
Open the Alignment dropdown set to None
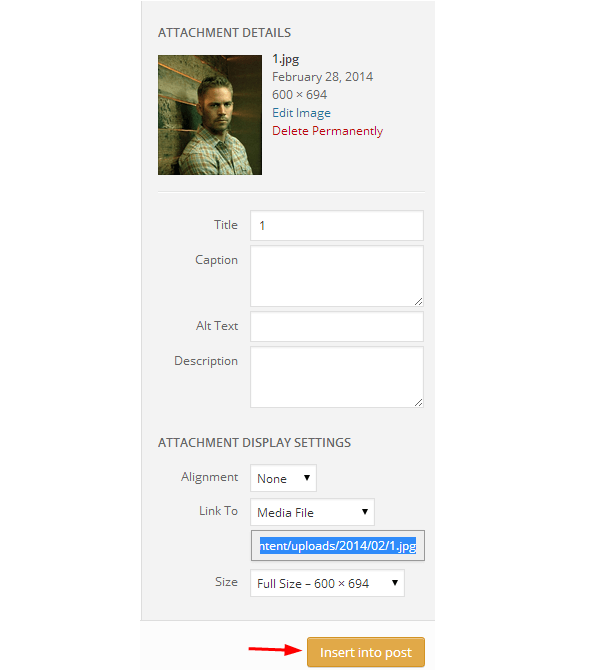pyautogui.click(x=283, y=478)
